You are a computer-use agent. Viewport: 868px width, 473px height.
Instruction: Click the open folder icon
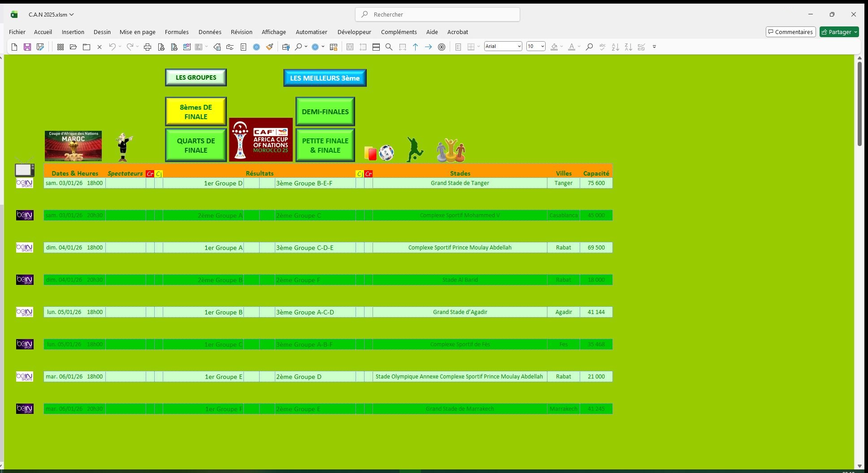74,47
